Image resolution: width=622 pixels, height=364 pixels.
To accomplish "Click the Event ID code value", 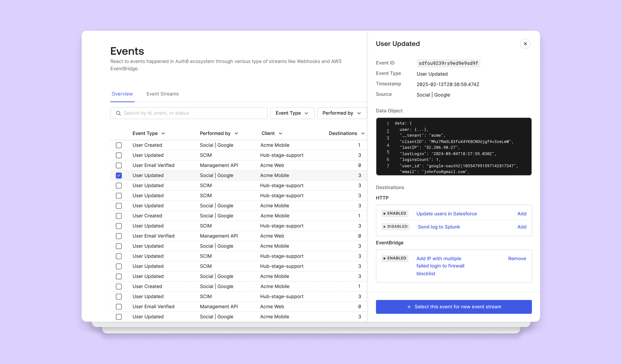I will (x=448, y=63).
